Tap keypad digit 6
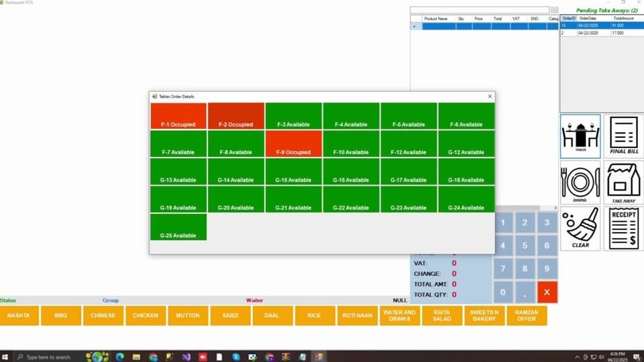 click(547, 246)
